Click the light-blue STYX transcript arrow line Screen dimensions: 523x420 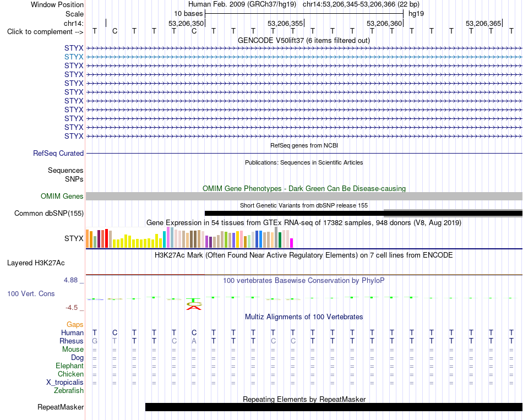pyautogui.click(x=304, y=57)
